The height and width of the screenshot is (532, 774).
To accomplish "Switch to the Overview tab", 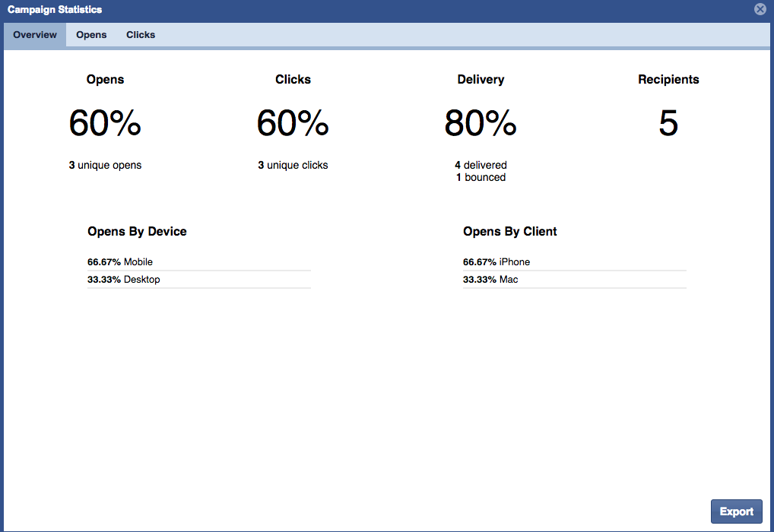I will [35, 35].
